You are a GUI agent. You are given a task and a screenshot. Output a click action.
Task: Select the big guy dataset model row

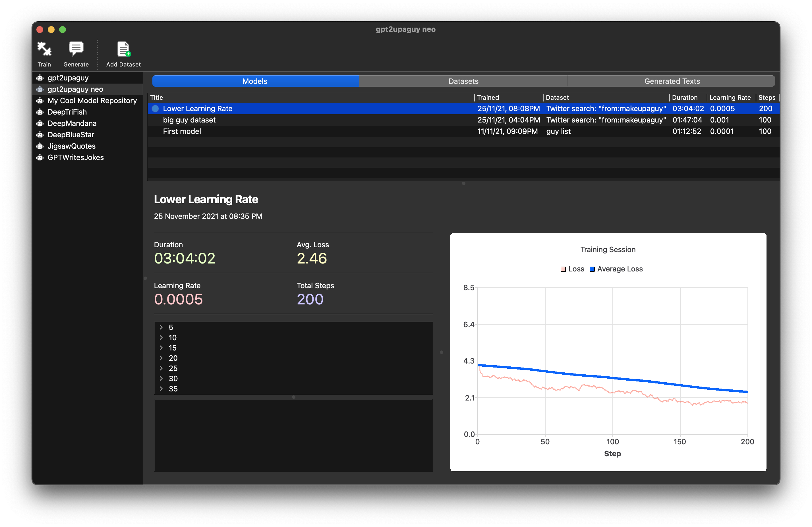coord(463,120)
